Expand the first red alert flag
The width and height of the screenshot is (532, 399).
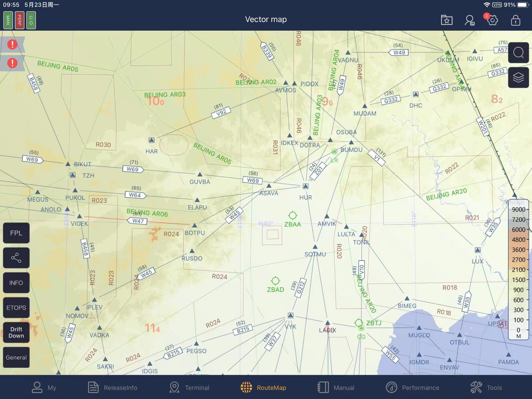click(12, 45)
